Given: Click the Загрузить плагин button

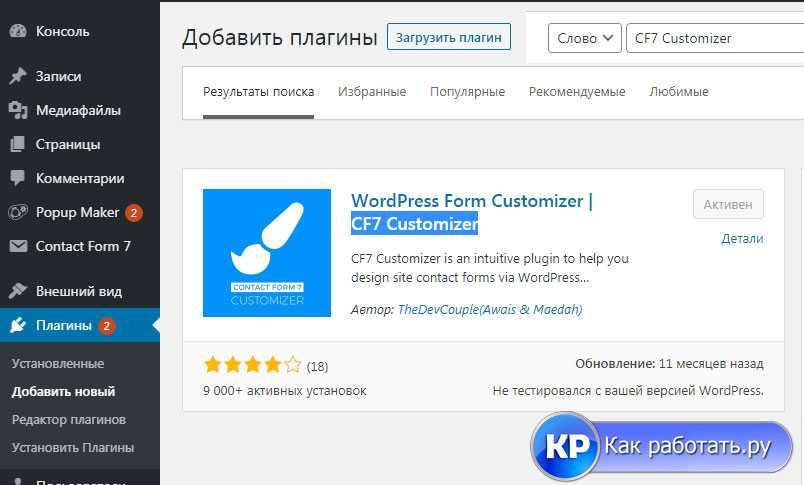Looking at the screenshot, I should 449,37.
